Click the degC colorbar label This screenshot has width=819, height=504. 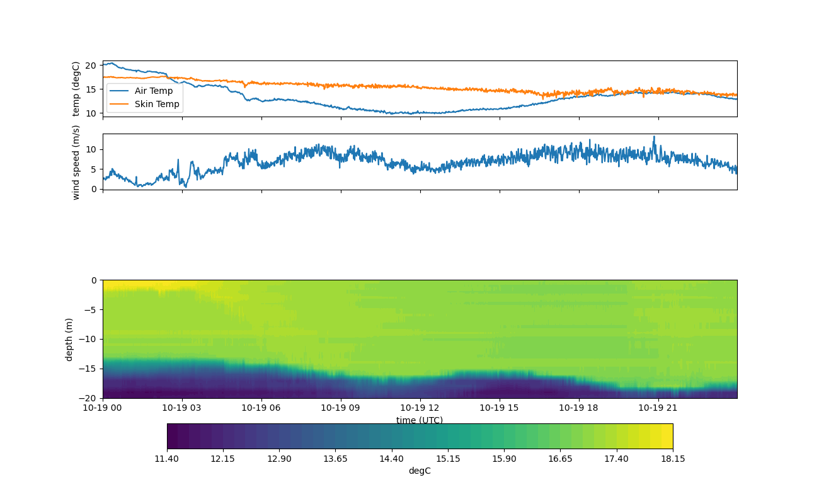coord(420,471)
